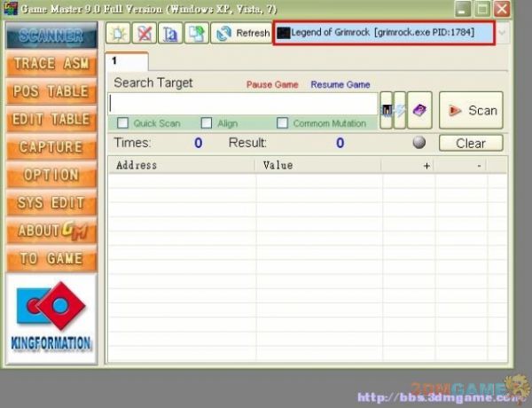Click the text document toolbar icon
This screenshot has height=408, width=532.
coord(169,34)
